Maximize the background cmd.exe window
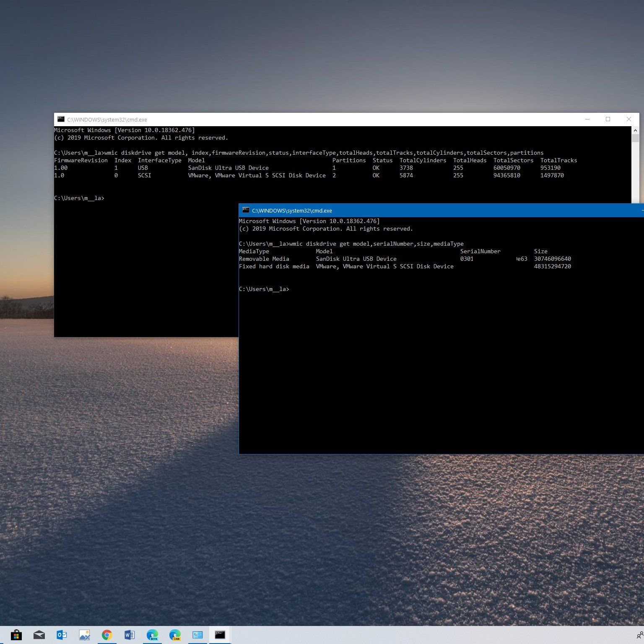 click(x=608, y=119)
